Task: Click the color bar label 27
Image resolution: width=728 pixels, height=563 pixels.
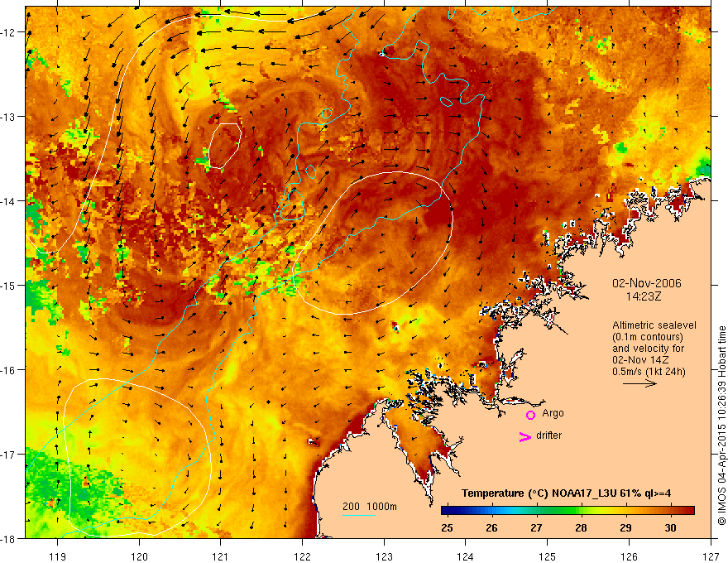Action: click(x=536, y=527)
